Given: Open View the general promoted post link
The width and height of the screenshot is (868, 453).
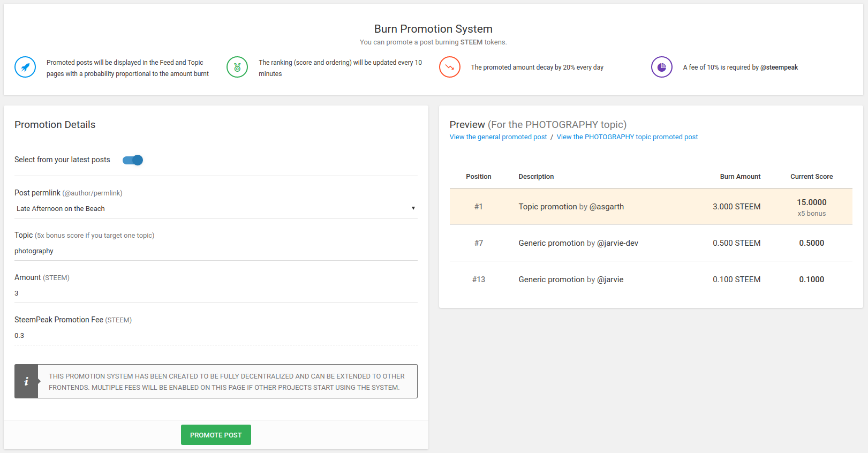Looking at the screenshot, I should [x=498, y=137].
